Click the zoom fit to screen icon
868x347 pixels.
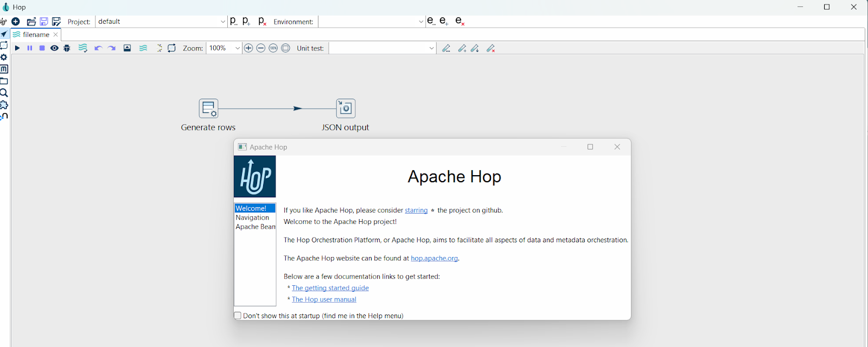pyautogui.click(x=286, y=48)
